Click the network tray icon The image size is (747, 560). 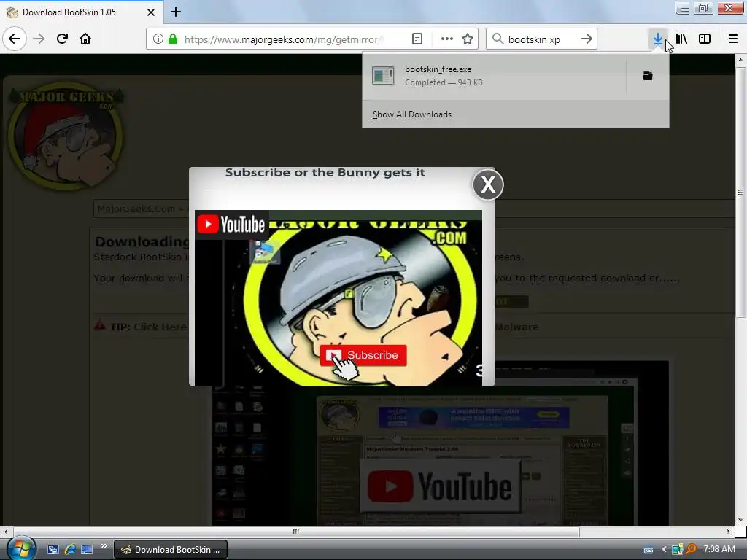[x=677, y=550]
